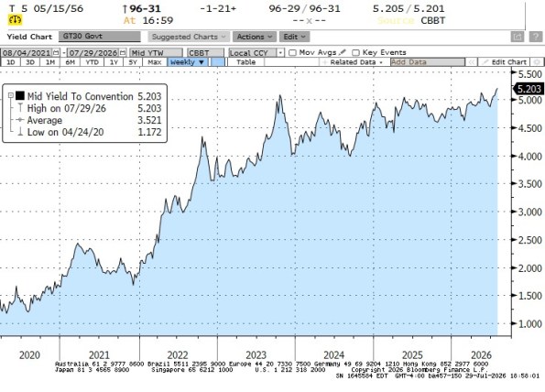Collapse the legend box toggle square
The width and height of the screenshot is (545, 392).
(x=11, y=95)
